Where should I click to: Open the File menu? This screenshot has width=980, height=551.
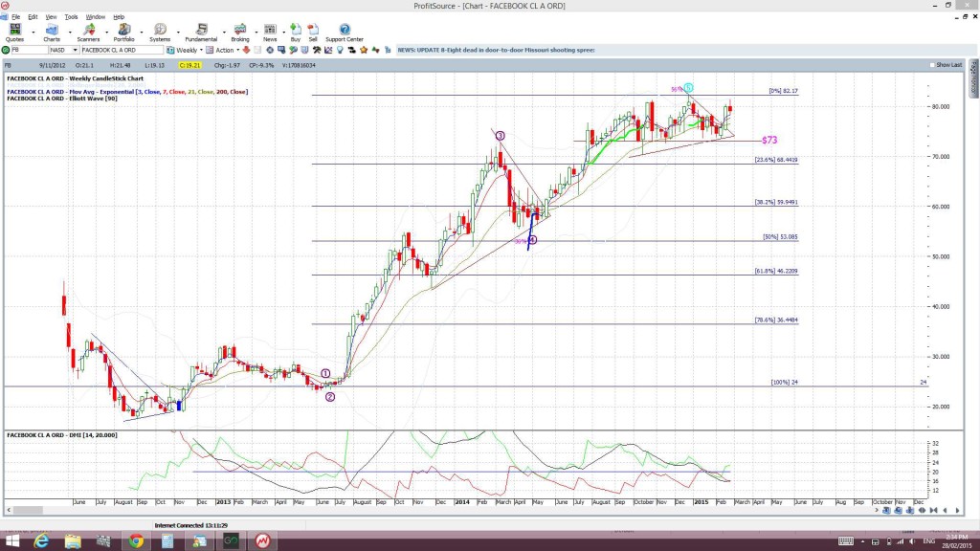[x=15, y=17]
